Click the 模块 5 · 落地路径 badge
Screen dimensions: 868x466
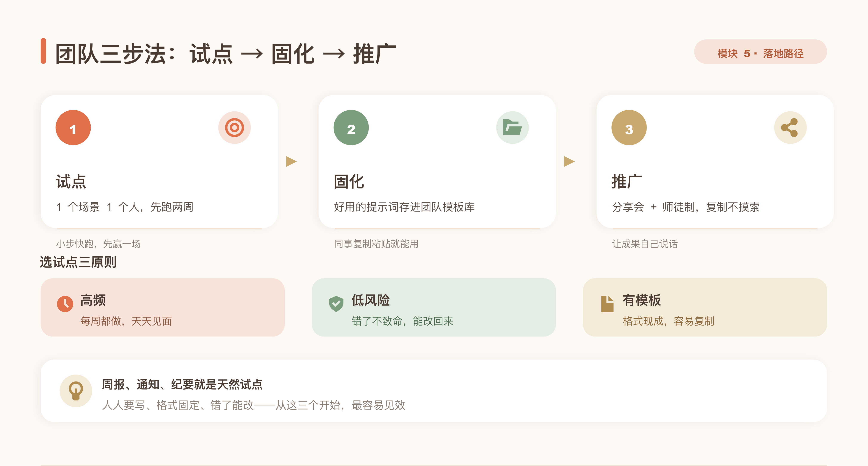761,52
